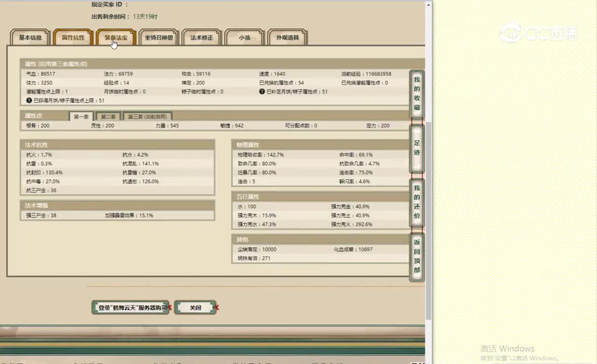Select the 第一套 attribute point set
This screenshot has height=364, width=597.
[81, 116]
